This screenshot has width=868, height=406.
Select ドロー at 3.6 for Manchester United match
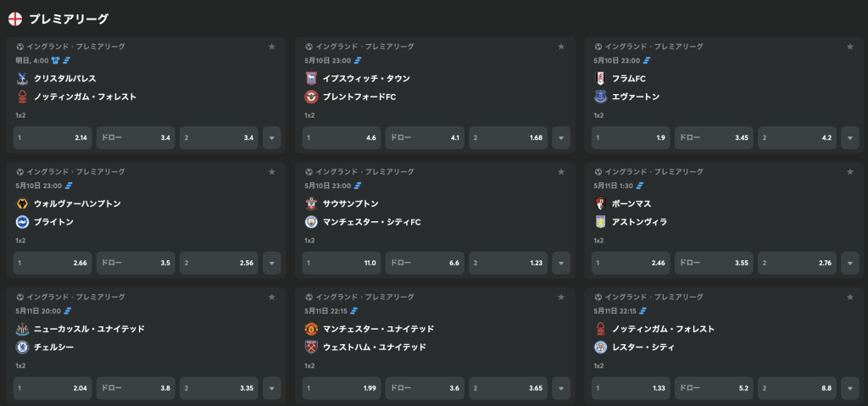point(425,388)
